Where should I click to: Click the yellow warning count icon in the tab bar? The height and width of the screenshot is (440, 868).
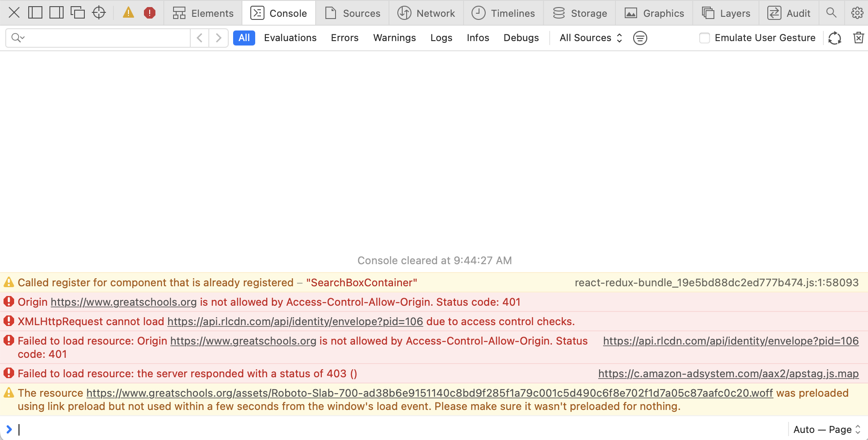click(x=128, y=13)
